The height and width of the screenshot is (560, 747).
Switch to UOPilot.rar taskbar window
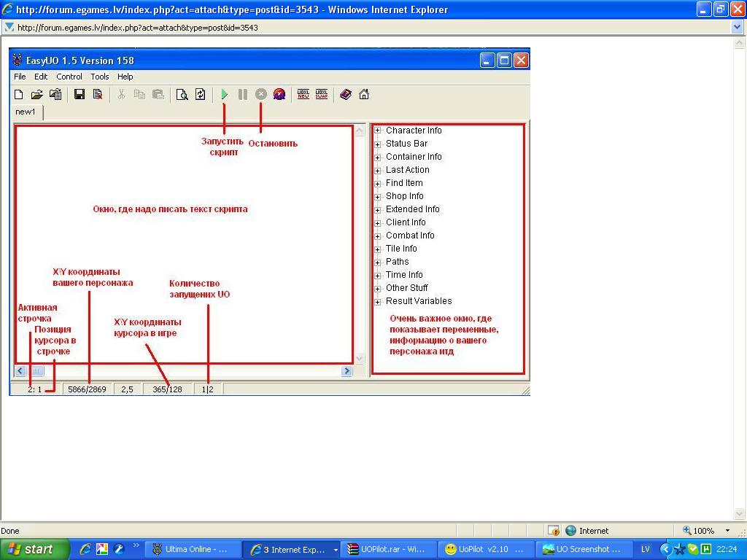tap(390, 550)
